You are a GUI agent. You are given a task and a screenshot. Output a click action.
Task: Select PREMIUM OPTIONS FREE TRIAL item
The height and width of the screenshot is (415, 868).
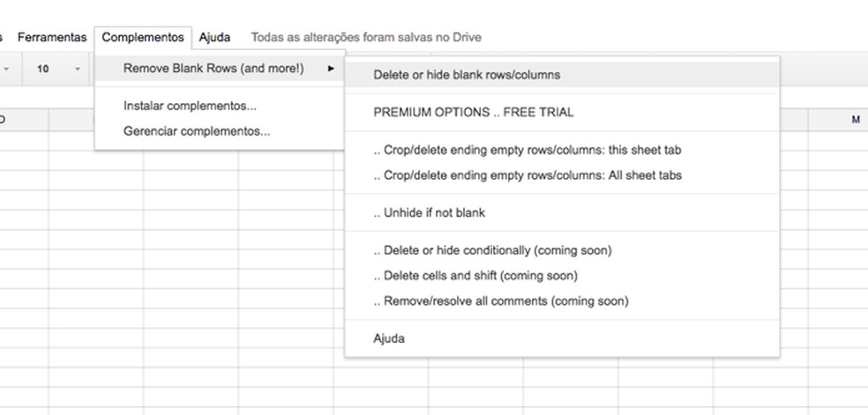point(473,113)
